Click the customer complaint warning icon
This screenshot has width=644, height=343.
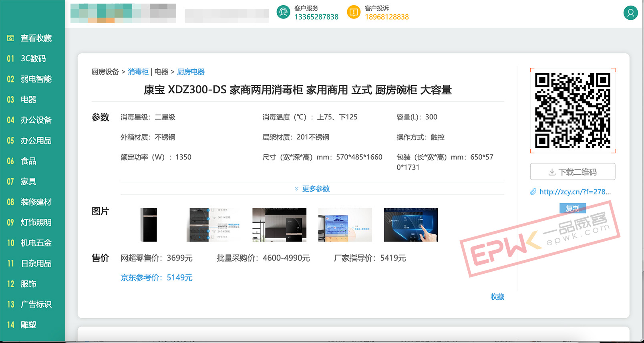pos(354,12)
